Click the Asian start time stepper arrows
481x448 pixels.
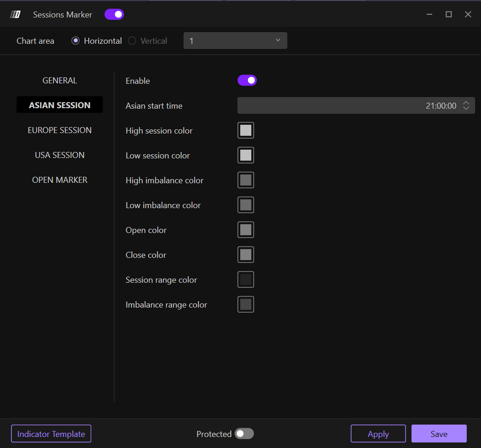pyautogui.click(x=466, y=105)
